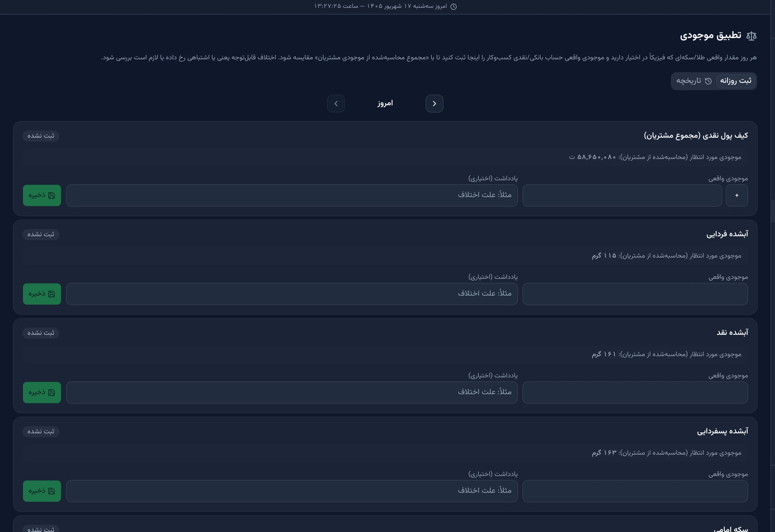Click the note field in آبشده فردایی card
Viewport: 775px width, 532px height.
(x=292, y=294)
